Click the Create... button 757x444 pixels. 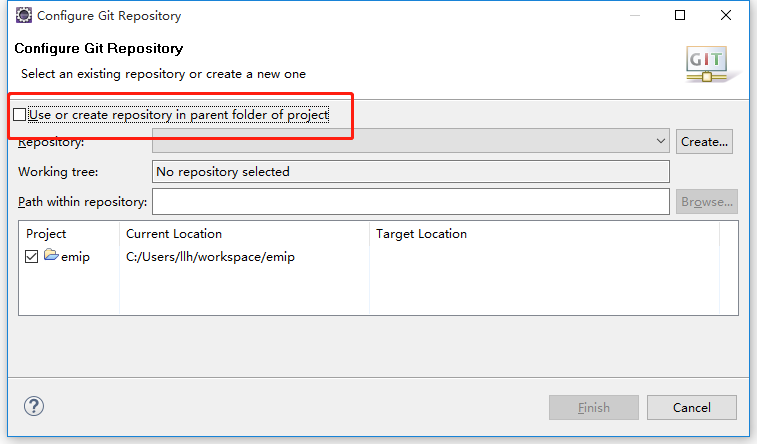click(704, 141)
